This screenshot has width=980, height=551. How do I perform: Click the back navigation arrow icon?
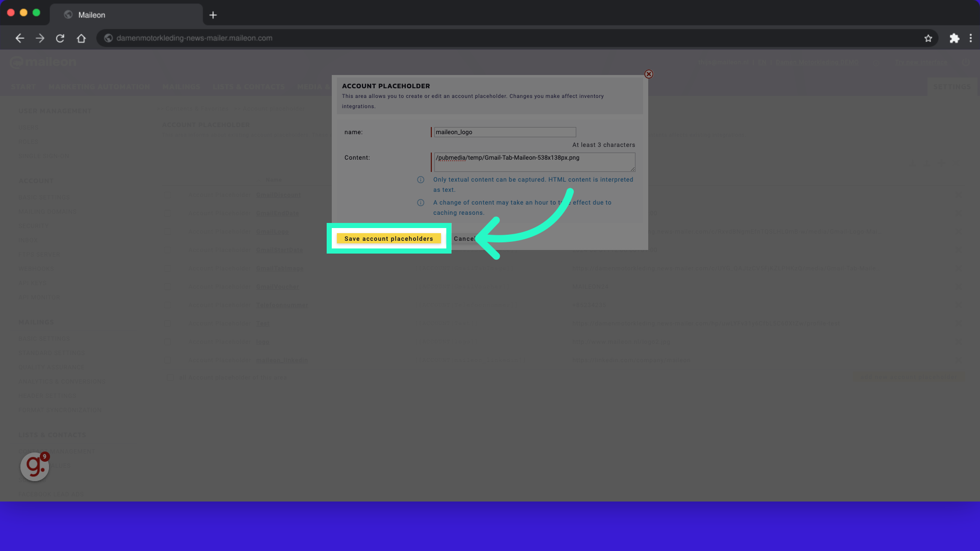(19, 38)
